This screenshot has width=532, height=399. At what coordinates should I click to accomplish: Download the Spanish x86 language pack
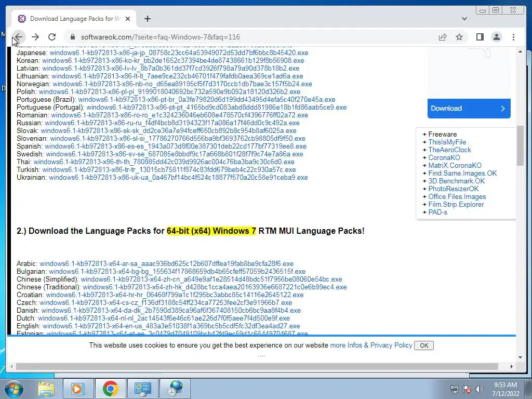tap(176, 147)
